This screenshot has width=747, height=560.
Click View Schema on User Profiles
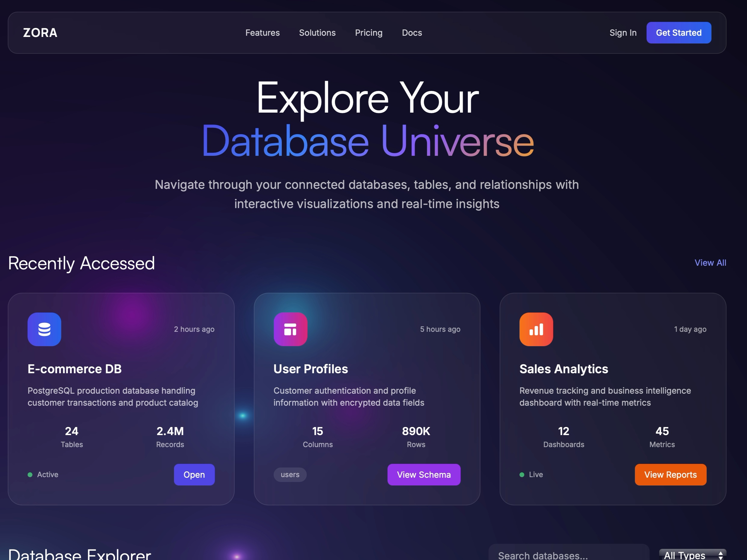click(x=424, y=474)
